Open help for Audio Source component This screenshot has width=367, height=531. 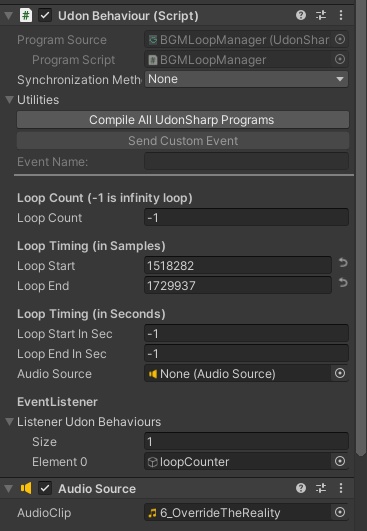point(301,488)
